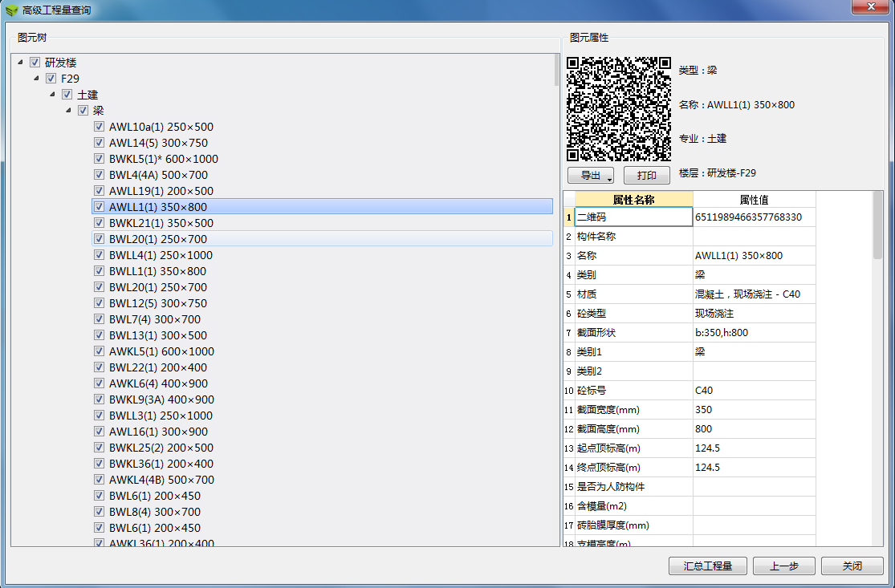Click the green cube app icon in title bar
This screenshot has width=895, height=588.
[12, 10]
